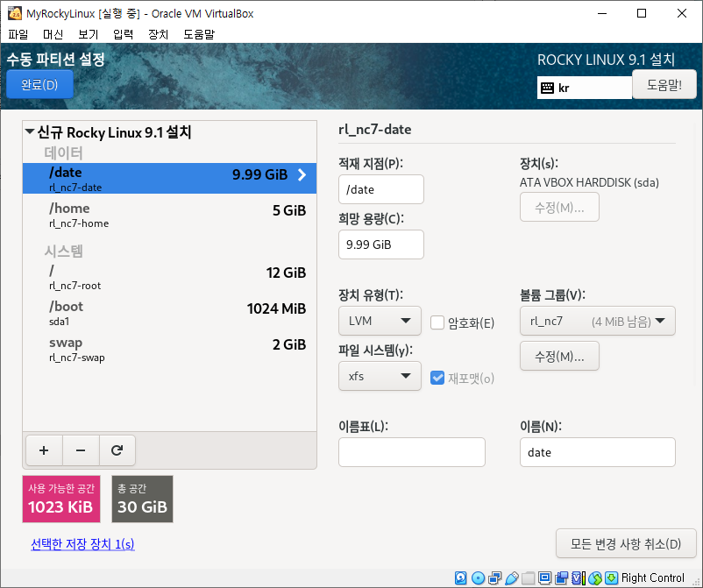Enable the 암호화(E) encryption checkbox
Viewport: 703px width, 588px height.
tap(437, 322)
